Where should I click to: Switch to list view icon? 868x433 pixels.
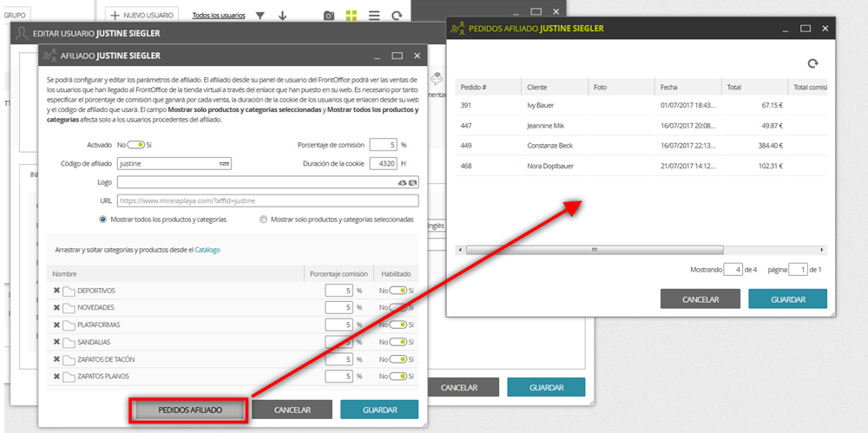click(374, 16)
